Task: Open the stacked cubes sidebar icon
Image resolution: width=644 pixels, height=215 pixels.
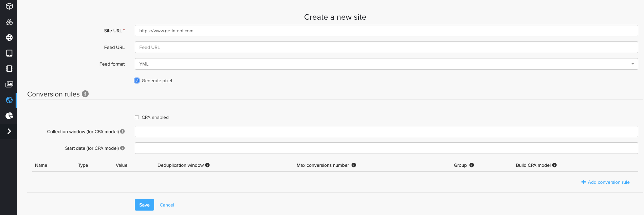Action: 9,22
